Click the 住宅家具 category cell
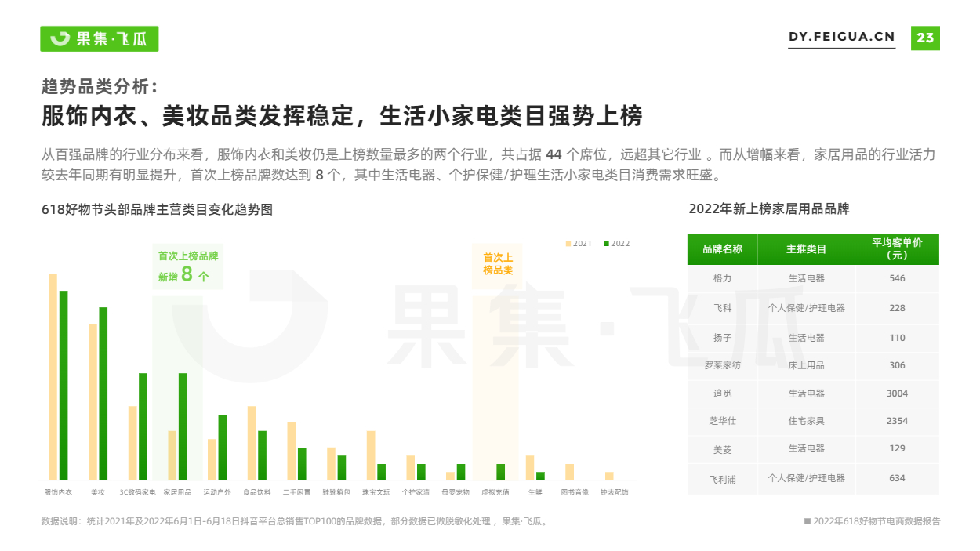 807,421
